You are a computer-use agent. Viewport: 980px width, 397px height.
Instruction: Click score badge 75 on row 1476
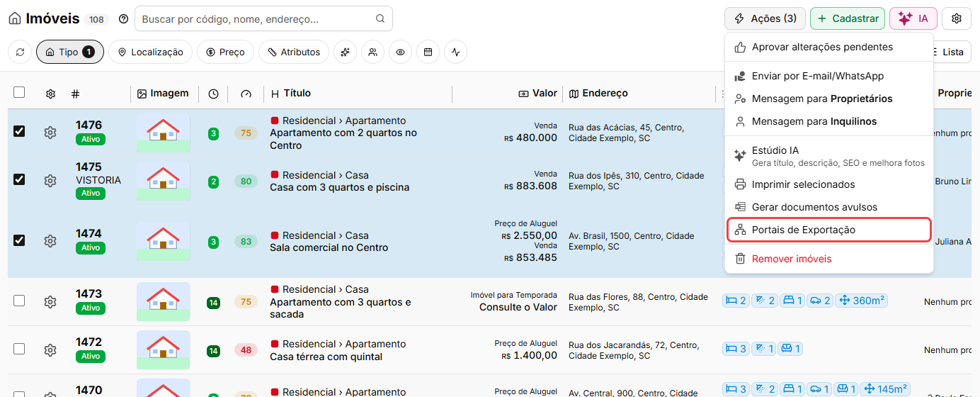pos(246,133)
